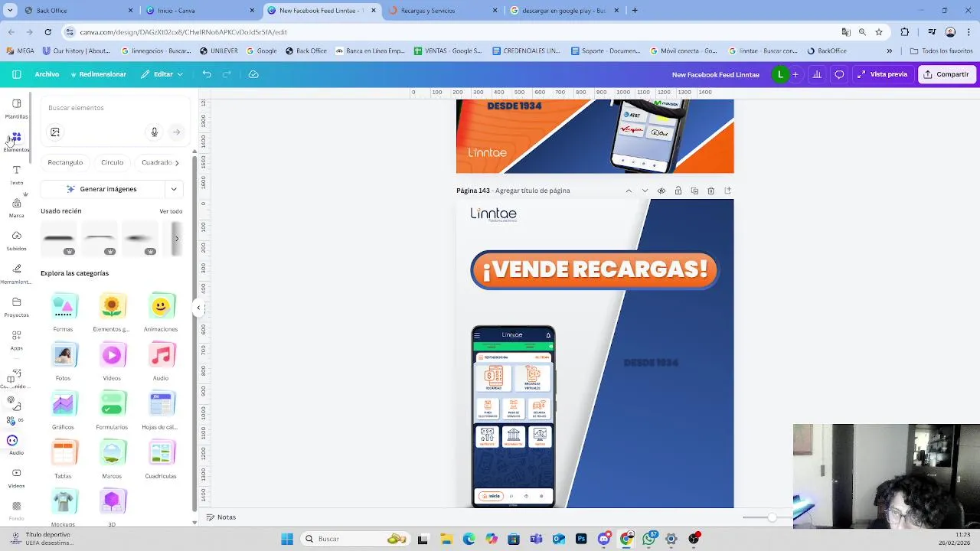Click Agregar título de página field
Viewport: 980px width, 551px height.
tap(532, 191)
